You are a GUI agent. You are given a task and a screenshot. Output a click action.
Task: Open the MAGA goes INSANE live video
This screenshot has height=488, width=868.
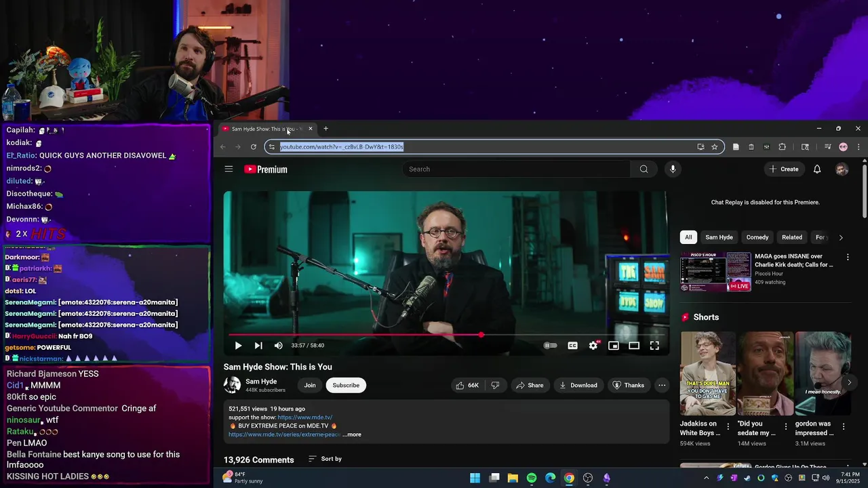click(x=715, y=272)
